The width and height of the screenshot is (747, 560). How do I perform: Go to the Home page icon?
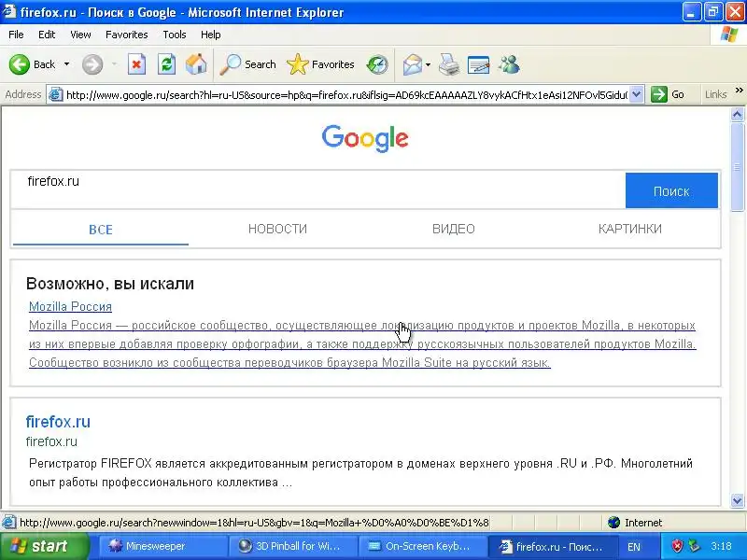pos(196,64)
